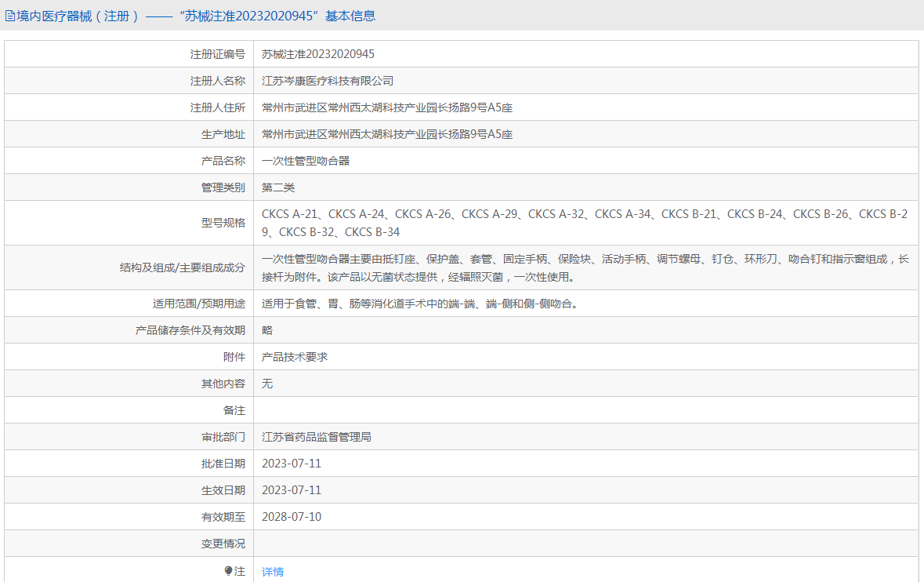
Task: Click the 批准日期 label
Action: point(223,464)
